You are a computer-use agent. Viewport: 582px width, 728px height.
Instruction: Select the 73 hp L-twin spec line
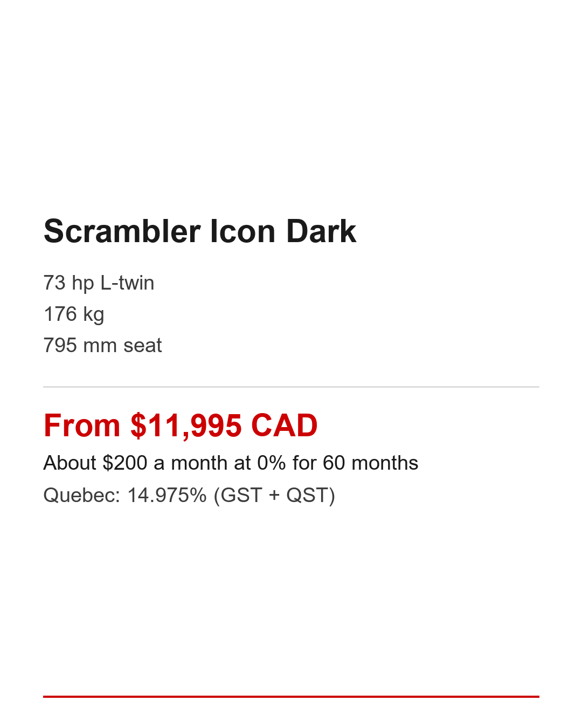coord(99,283)
